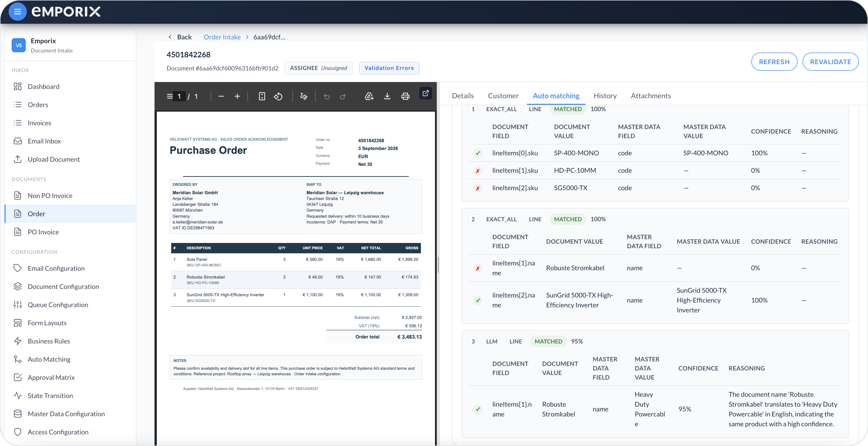
Task: Redo the PDF annotation
Action: [343, 96]
